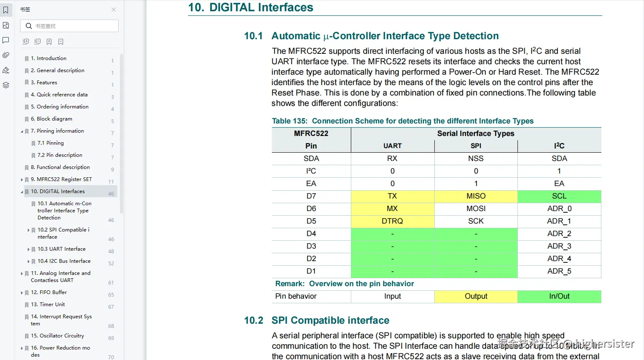Select bookmark '7. Pinning information'
The height and width of the screenshot is (360, 644).
pyautogui.click(x=57, y=131)
